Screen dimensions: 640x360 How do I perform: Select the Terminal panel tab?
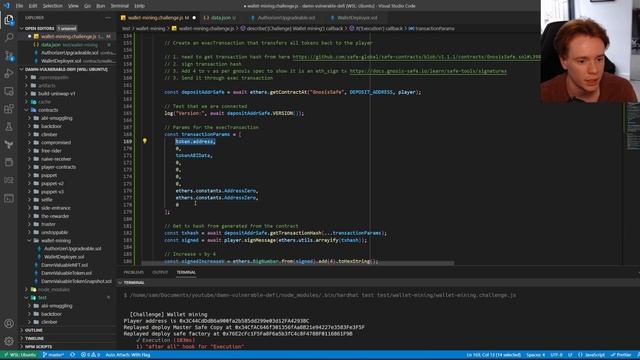point(186,272)
